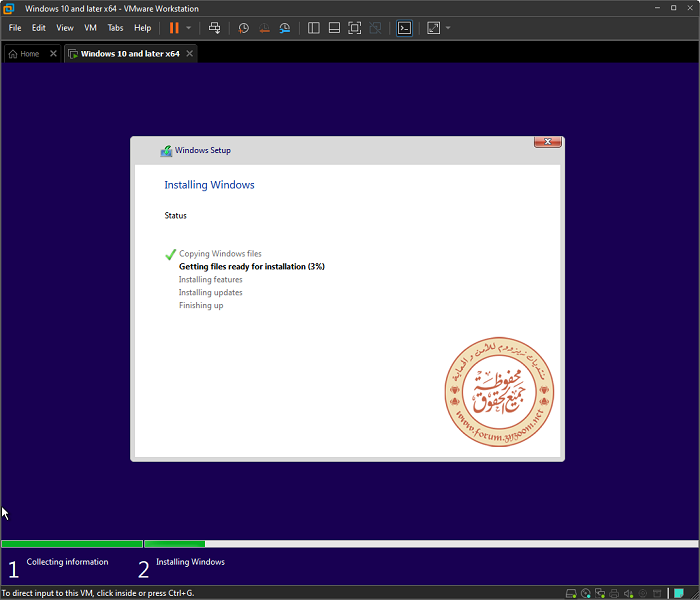Click the sound card status icon
Image resolution: width=700 pixels, height=600 pixels.
[629, 593]
